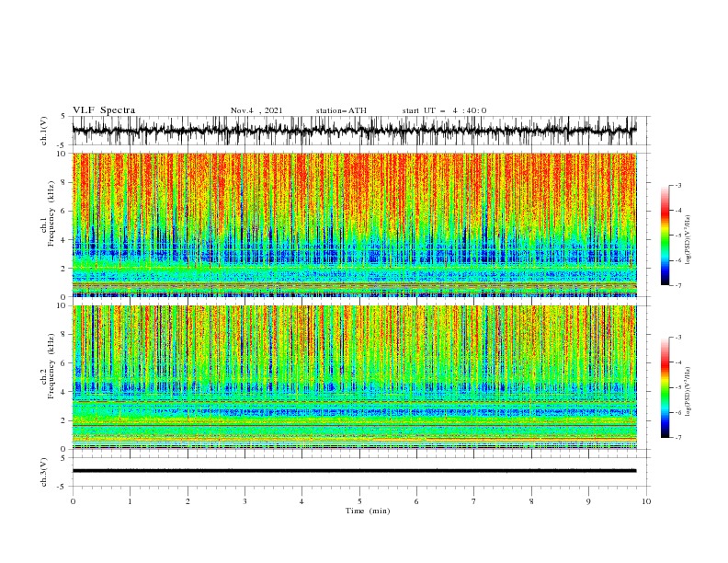The width and height of the screenshot is (728, 563).
Task: Click the ch.1 colorbar '-3' tick label
Action: pyautogui.click(x=678, y=185)
